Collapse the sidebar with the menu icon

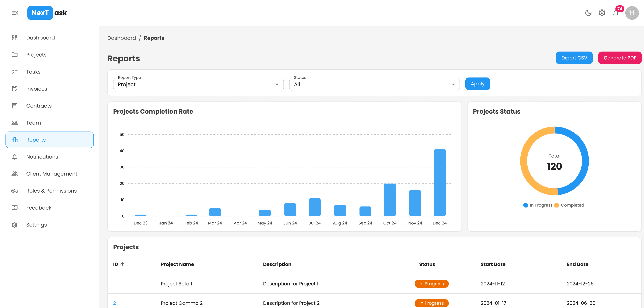pyautogui.click(x=15, y=13)
